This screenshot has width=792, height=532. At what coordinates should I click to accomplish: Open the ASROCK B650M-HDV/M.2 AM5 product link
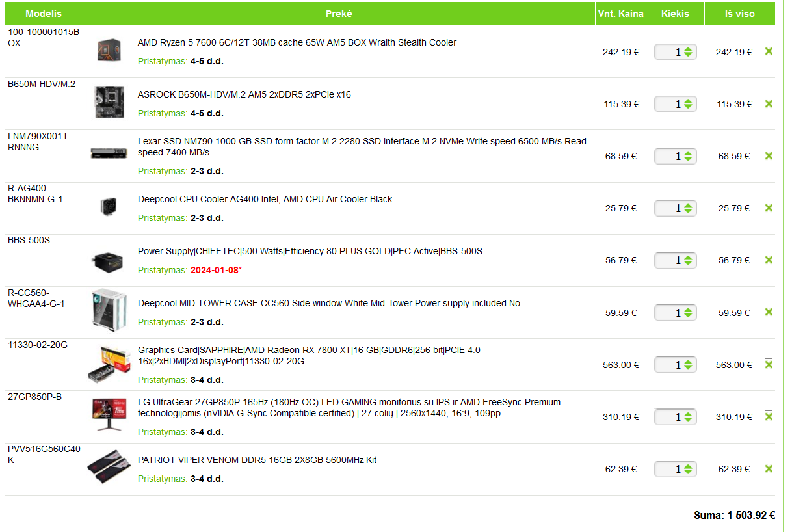point(244,94)
